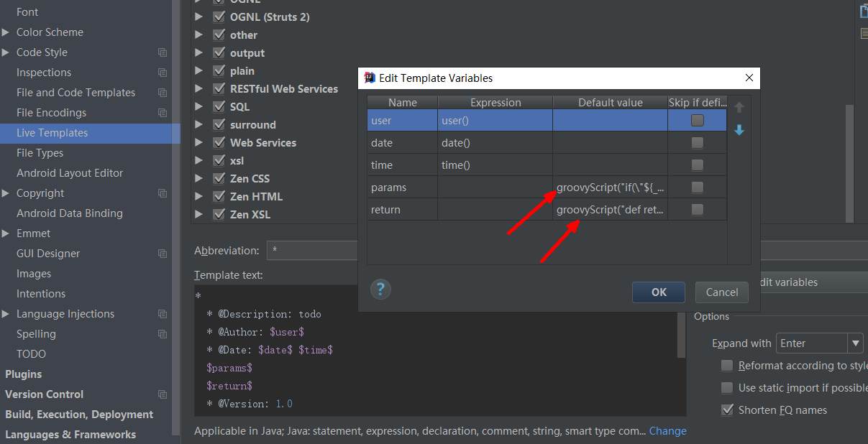This screenshot has width=868, height=444.
Task: Enable Reformat according to style
Action: [x=727, y=366]
